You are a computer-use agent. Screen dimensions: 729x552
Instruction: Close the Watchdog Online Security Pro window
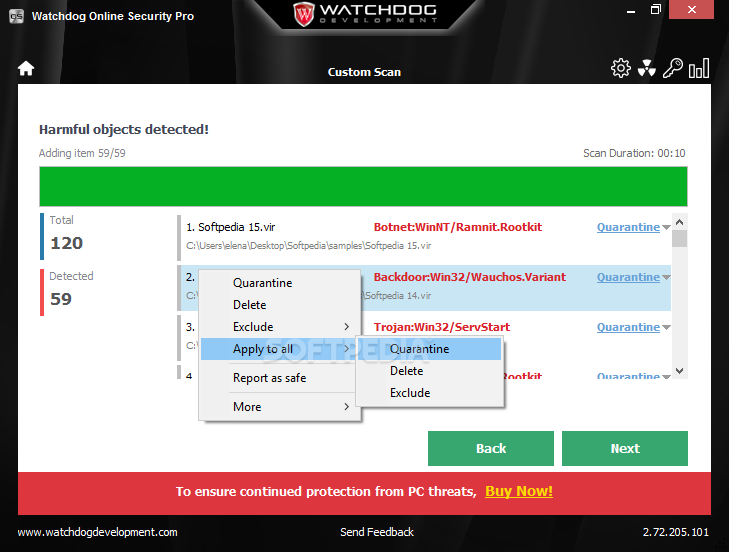pyautogui.click(x=691, y=10)
